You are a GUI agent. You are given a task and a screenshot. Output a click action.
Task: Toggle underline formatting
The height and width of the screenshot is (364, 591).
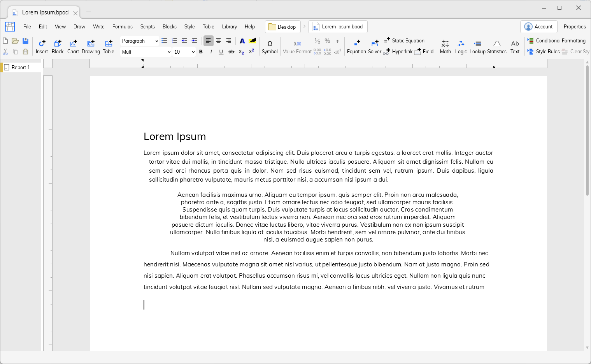point(221,52)
